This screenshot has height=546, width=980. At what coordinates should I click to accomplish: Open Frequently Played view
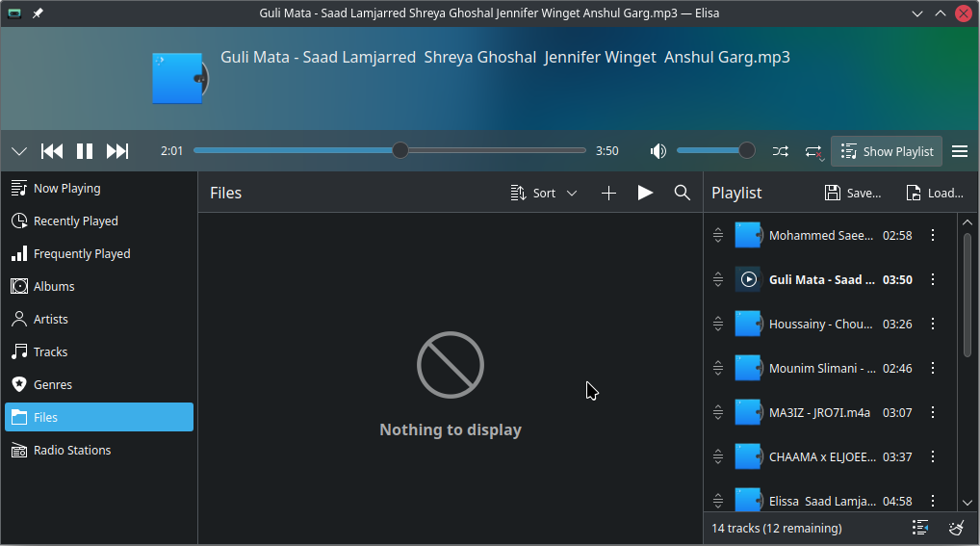pyautogui.click(x=99, y=253)
